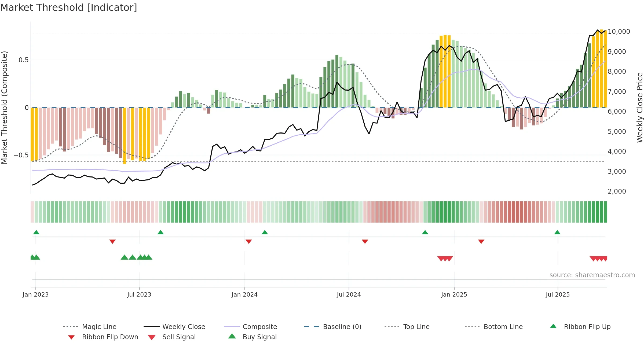Click ribbon flip down marker at Jan 2024
The width and height of the screenshot is (644, 362).
pyautogui.click(x=249, y=242)
